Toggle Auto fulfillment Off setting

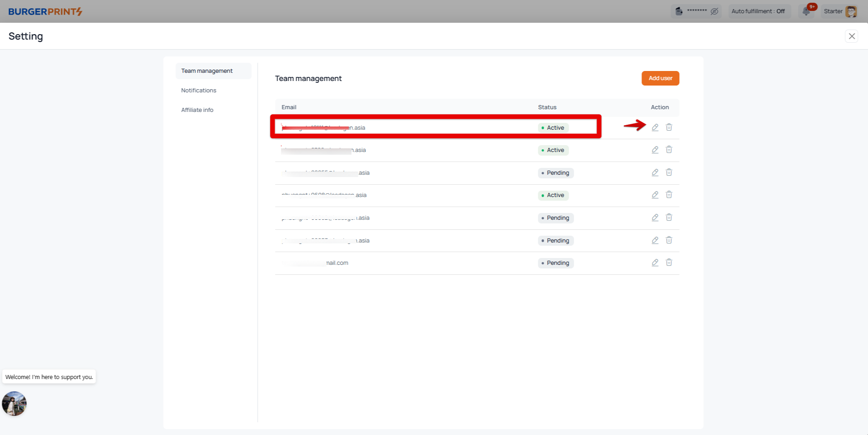pyautogui.click(x=758, y=11)
